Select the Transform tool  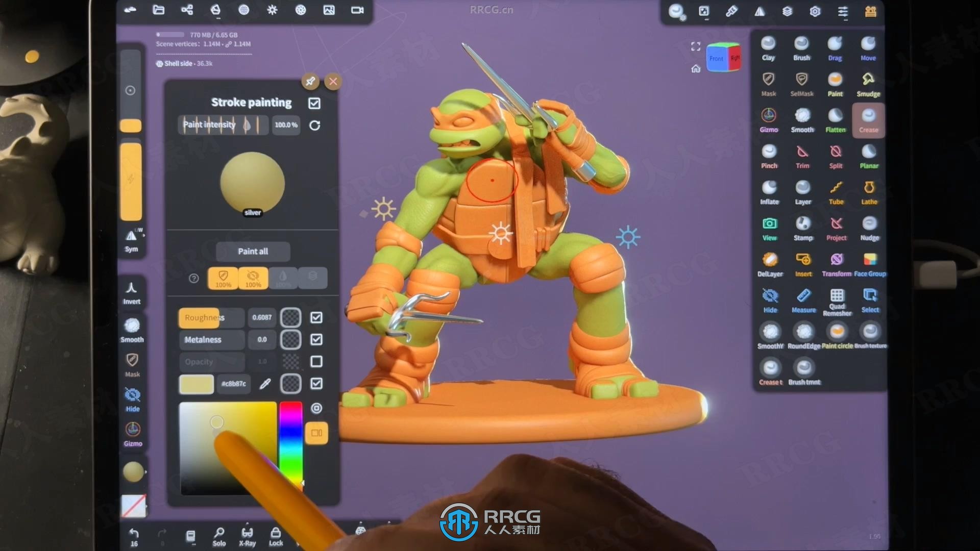[x=837, y=265]
